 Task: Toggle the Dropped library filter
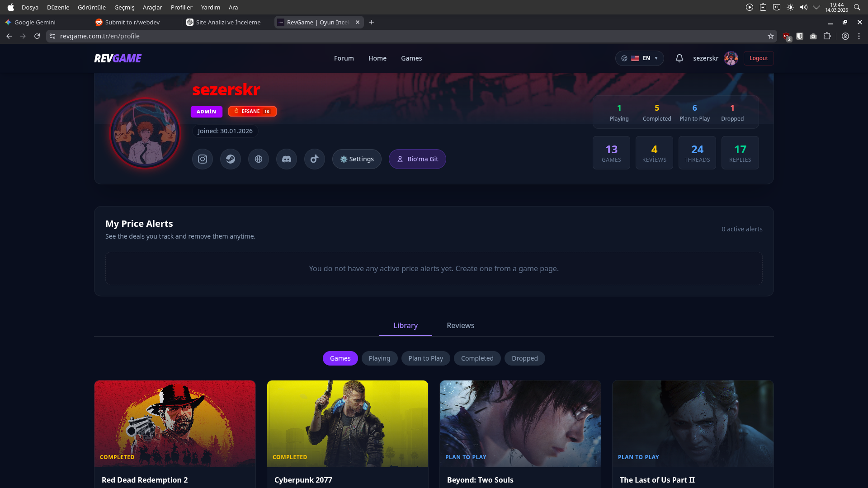click(x=524, y=358)
